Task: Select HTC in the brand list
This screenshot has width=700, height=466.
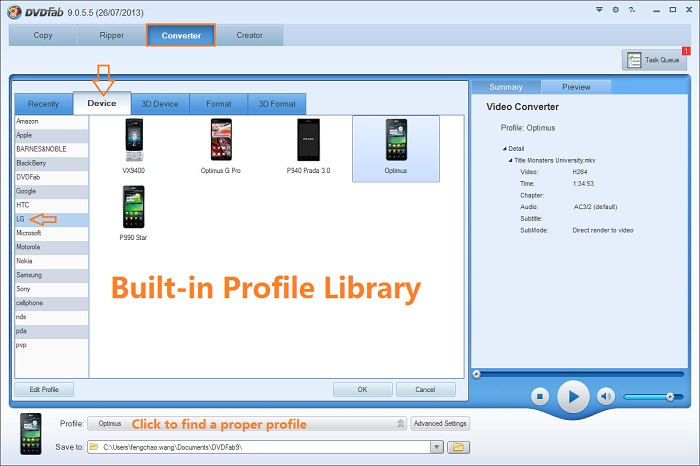Action: click(x=51, y=205)
